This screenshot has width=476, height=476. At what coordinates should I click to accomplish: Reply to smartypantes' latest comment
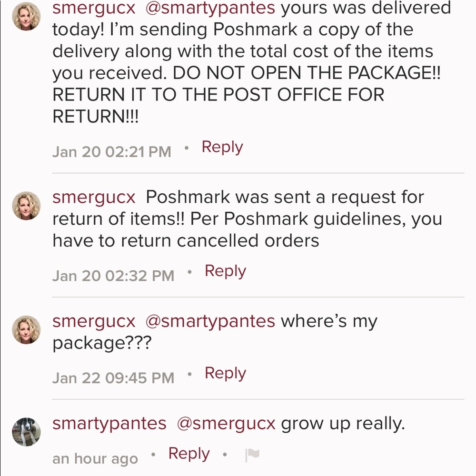188,454
